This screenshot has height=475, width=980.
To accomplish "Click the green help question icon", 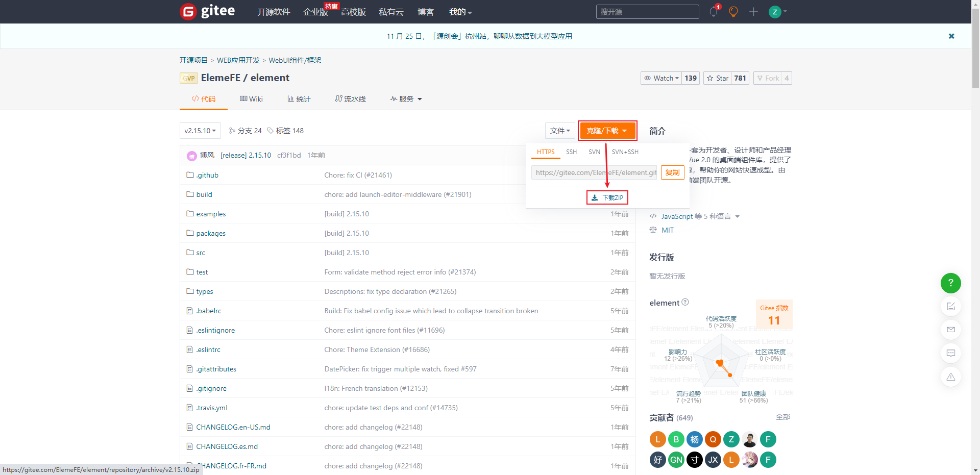I will click(x=951, y=283).
